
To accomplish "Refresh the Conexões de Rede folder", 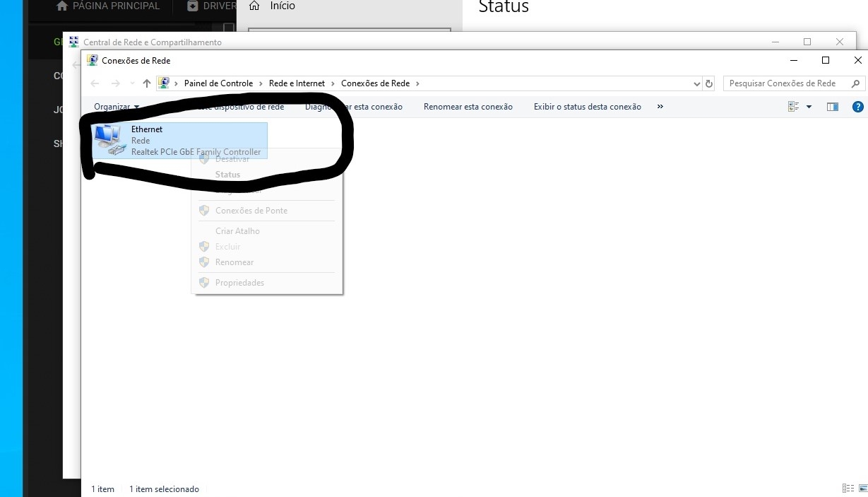I will pyautogui.click(x=710, y=83).
